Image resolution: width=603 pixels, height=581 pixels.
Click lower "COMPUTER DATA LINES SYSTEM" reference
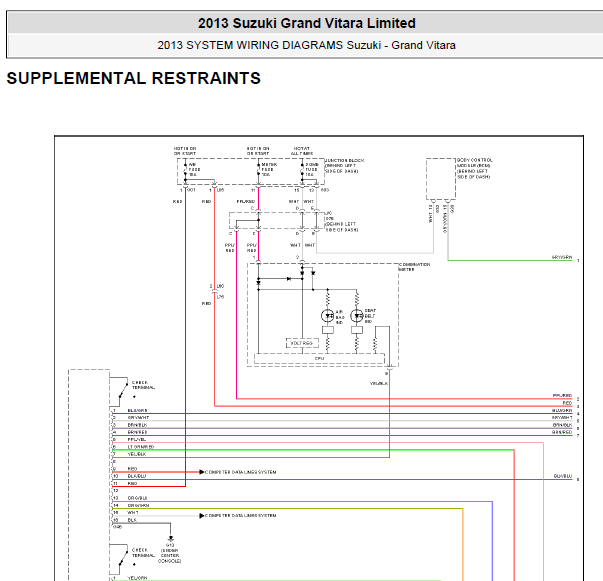click(x=241, y=516)
